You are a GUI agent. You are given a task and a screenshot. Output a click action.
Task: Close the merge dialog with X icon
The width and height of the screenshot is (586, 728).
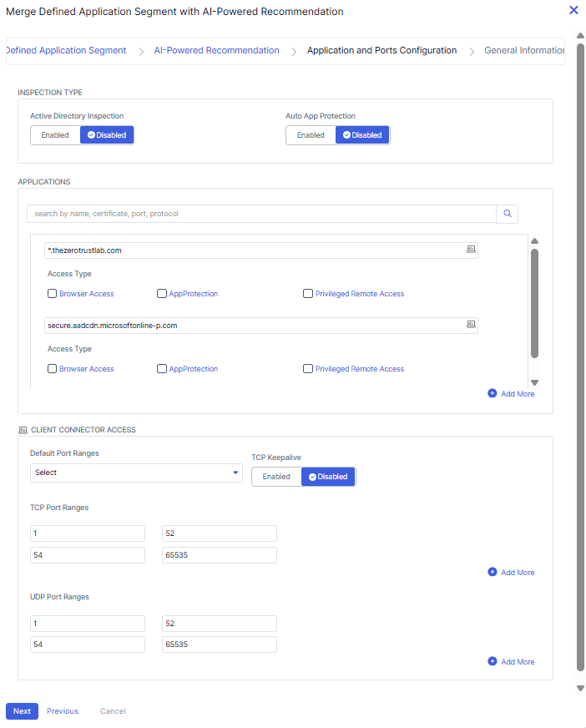pos(573,10)
